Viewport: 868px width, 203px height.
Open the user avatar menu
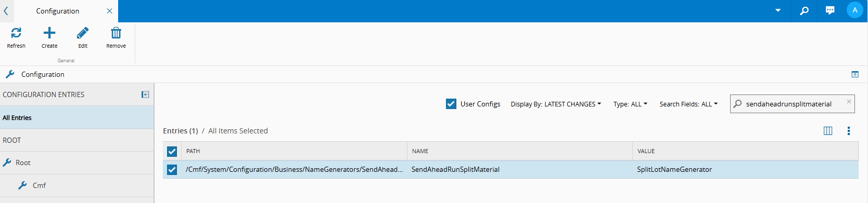[855, 10]
